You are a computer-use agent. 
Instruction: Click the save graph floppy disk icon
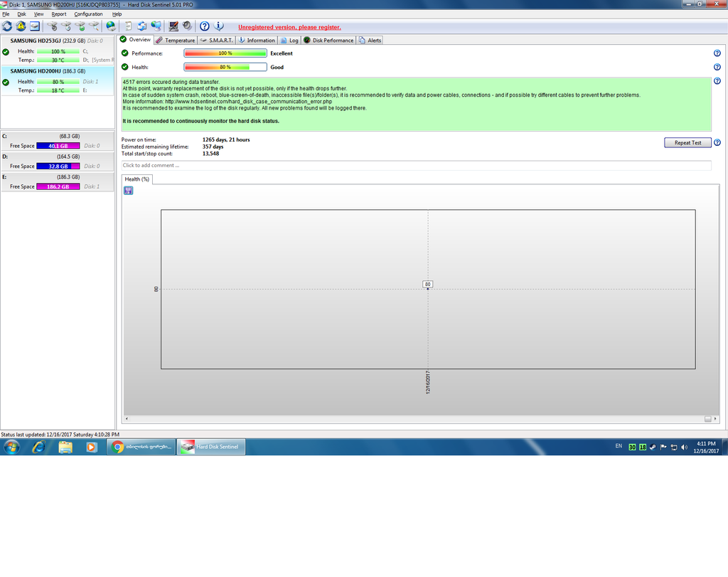click(129, 191)
